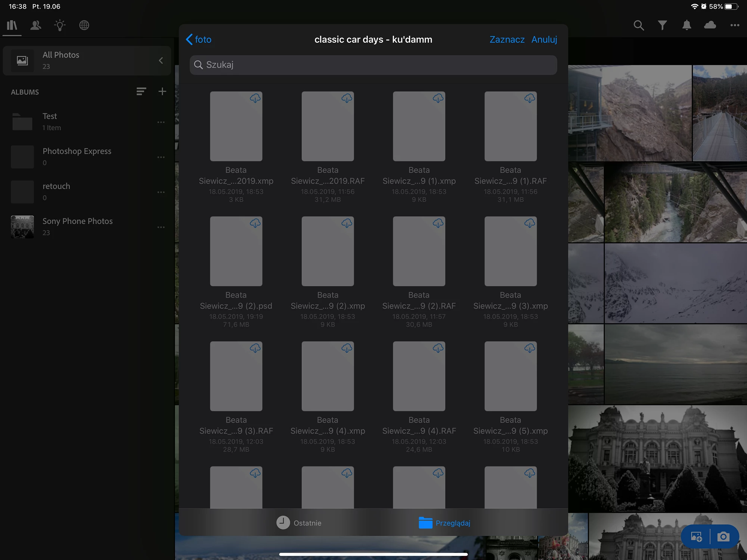747x560 pixels.
Task: Tap the Zaznacz button
Action: pos(507,40)
